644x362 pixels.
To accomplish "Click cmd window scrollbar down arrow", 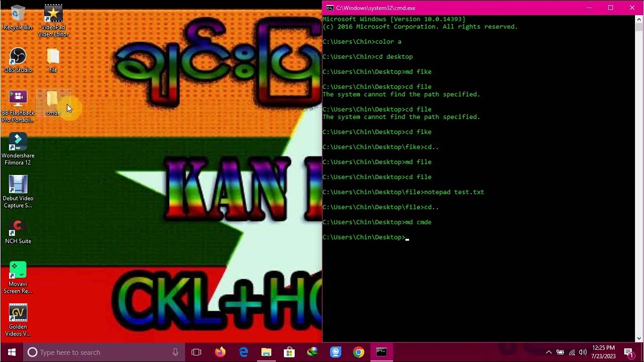I will (639, 338).
